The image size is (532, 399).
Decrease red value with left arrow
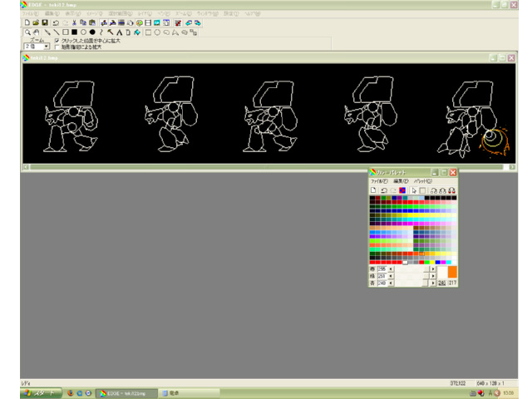[391, 269]
